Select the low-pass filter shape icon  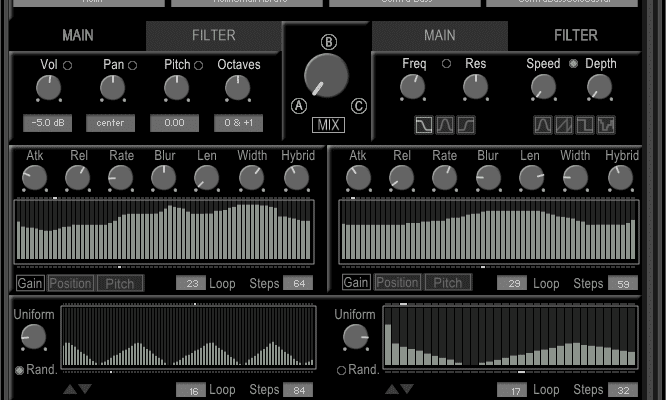[425, 125]
